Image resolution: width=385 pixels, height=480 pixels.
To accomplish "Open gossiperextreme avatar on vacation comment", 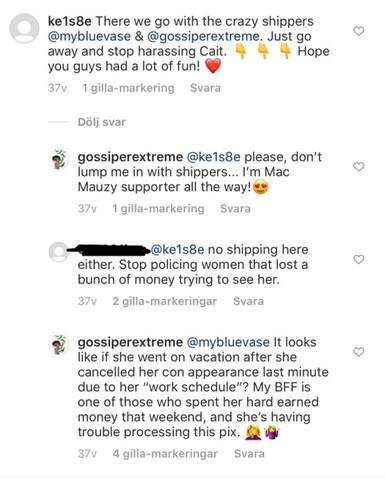I will (x=59, y=344).
